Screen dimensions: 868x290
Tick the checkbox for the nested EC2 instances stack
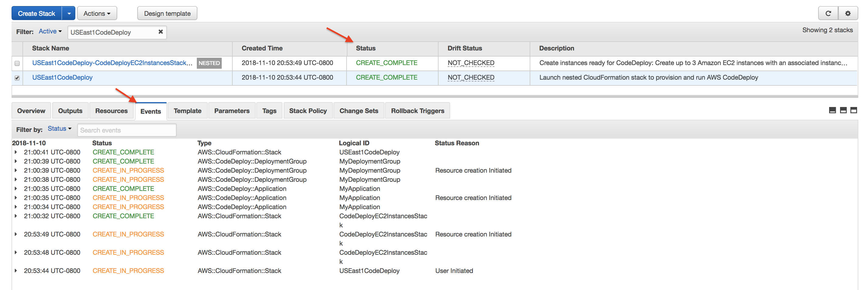coord(17,63)
